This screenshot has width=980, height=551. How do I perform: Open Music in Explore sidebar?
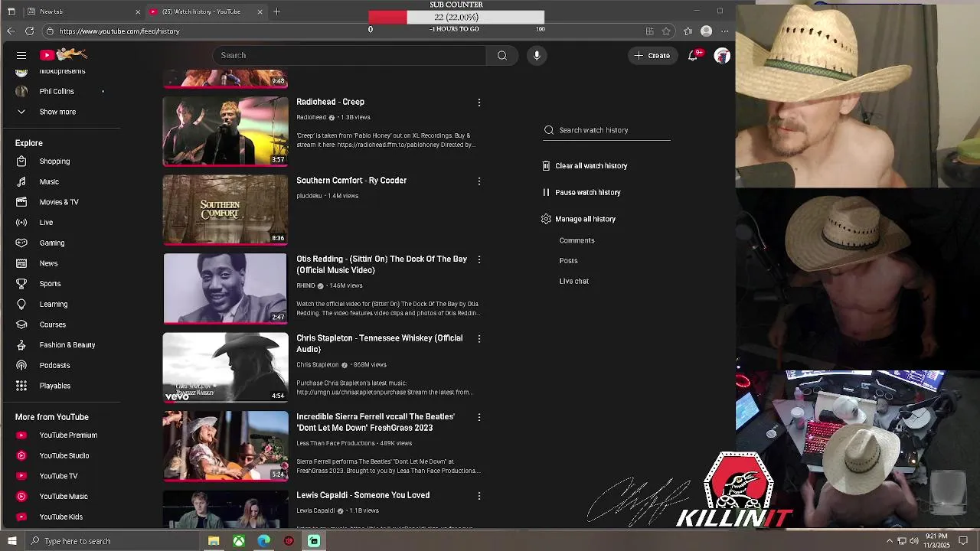pos(49,181)
